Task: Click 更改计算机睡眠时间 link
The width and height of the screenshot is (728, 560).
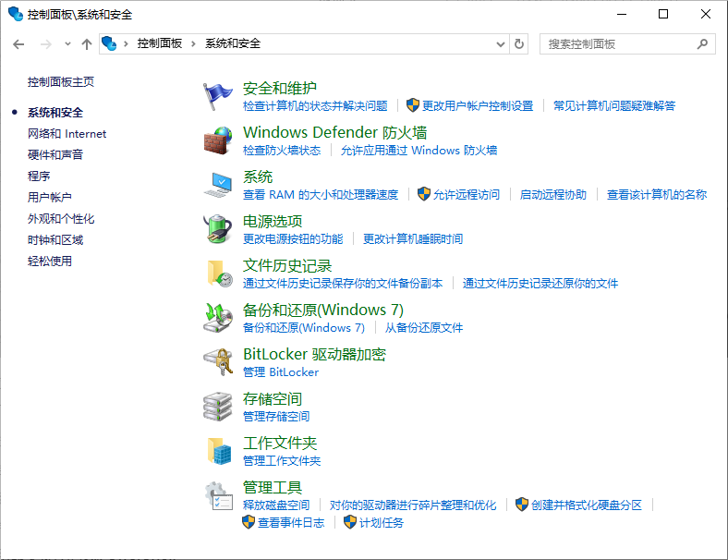Action: 413,239
